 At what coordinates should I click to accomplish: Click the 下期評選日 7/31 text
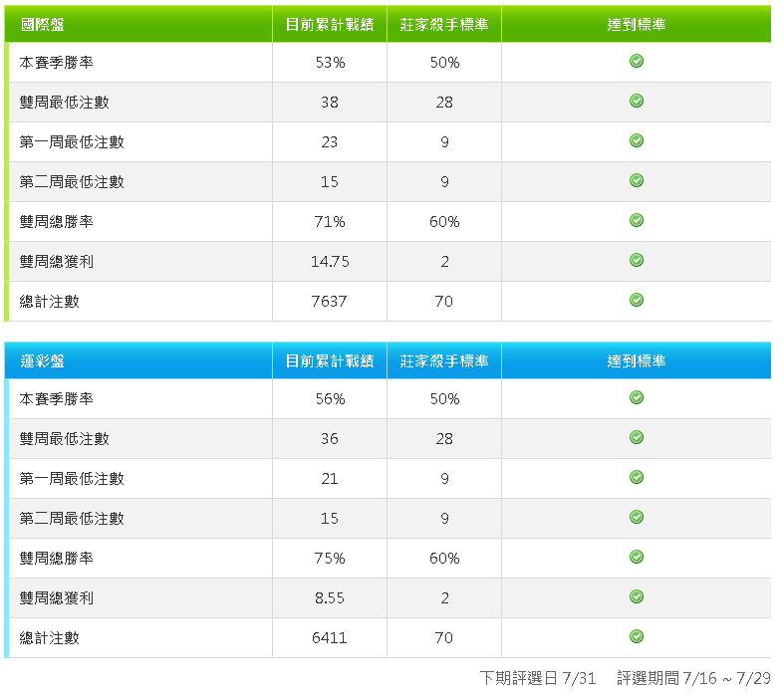click(538, 678)
